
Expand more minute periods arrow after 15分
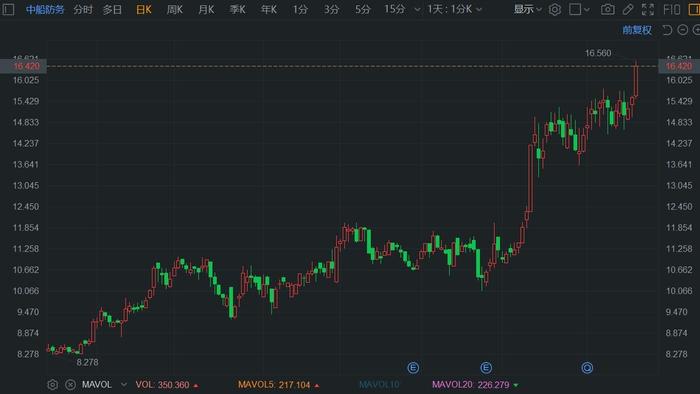(417, 9)
